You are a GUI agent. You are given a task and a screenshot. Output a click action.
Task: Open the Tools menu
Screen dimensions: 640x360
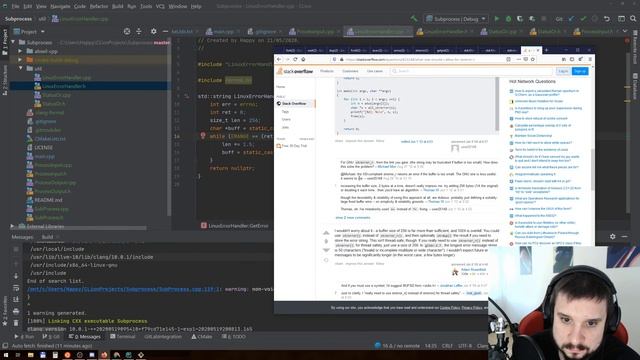pos(146,7)
